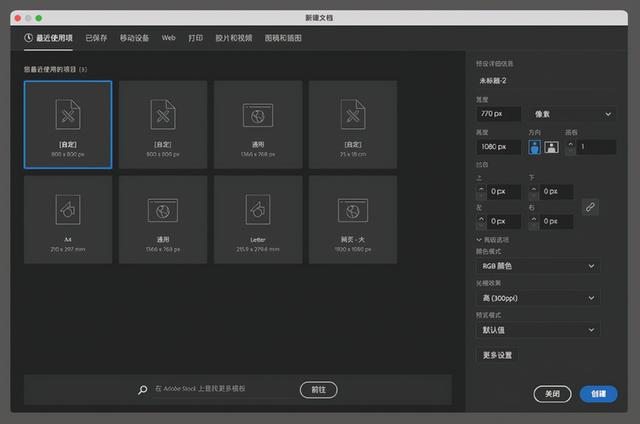Open the 高 (300ppi) raster effects dropdown
Screen dimensions: 640x424
538,298
